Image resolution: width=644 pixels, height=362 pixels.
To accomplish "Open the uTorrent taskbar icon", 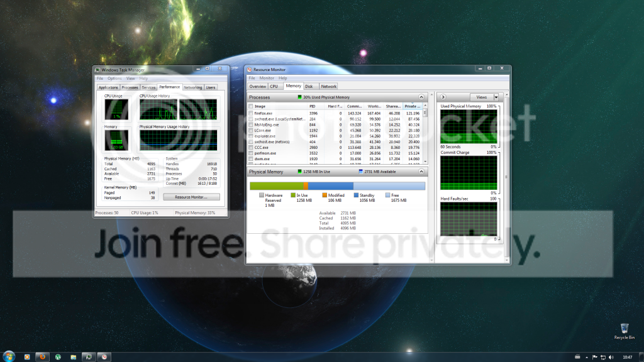I will 58,357.
